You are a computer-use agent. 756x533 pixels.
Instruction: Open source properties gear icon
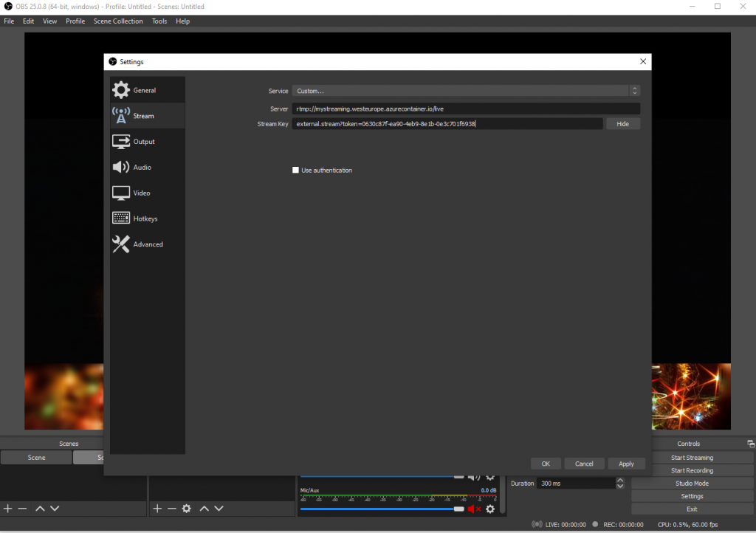pyautogui.click(x=187, y=509)
